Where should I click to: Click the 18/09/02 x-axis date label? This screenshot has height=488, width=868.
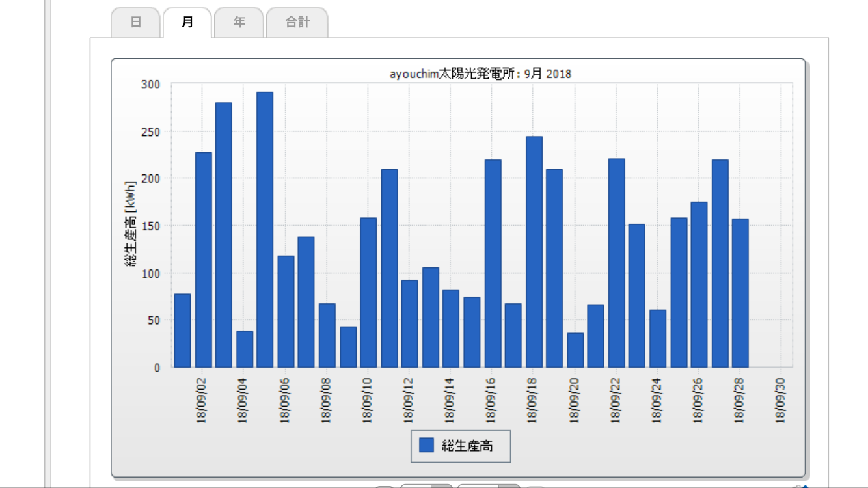click(201, 400)
